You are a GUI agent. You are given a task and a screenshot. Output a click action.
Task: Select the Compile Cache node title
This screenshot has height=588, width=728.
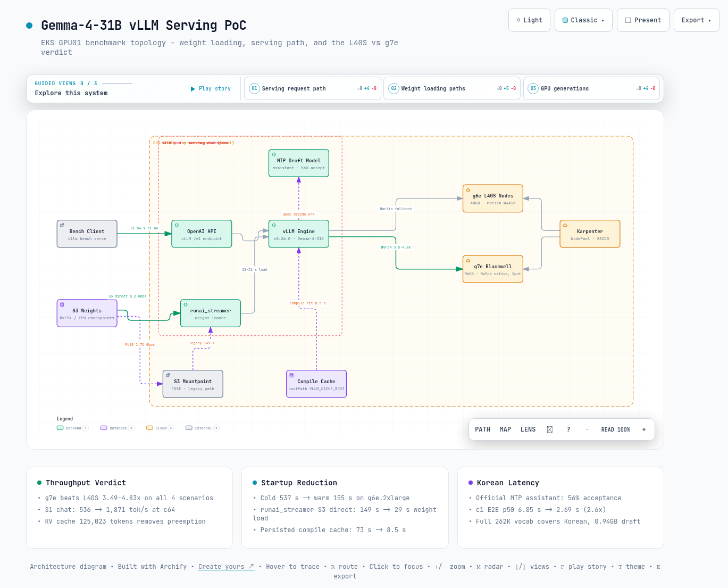pos(316,382)
